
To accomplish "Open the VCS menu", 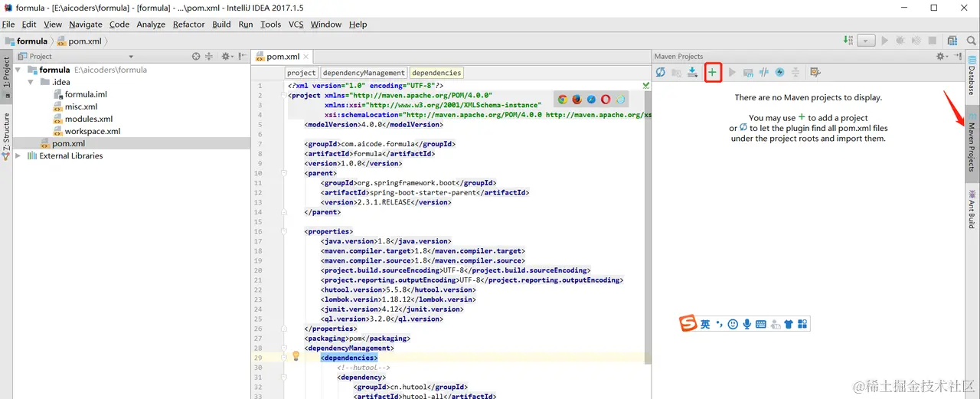I will pyautogui.click(x=296, y=25).
